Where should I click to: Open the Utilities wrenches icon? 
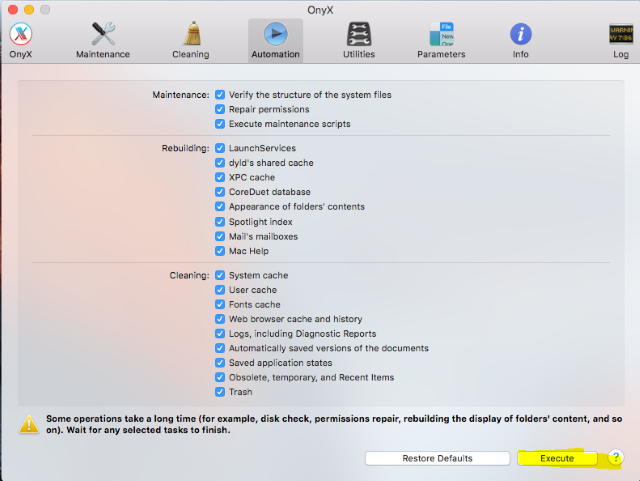pyautogui.click(x=359, y=34)
